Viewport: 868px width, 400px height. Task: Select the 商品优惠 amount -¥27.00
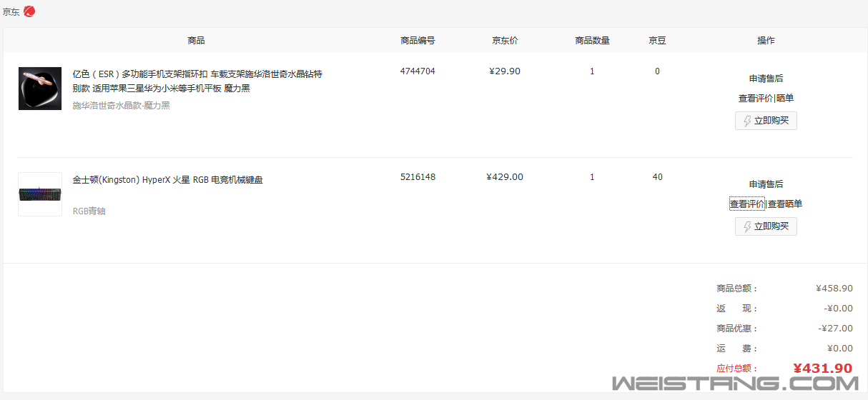836,329
